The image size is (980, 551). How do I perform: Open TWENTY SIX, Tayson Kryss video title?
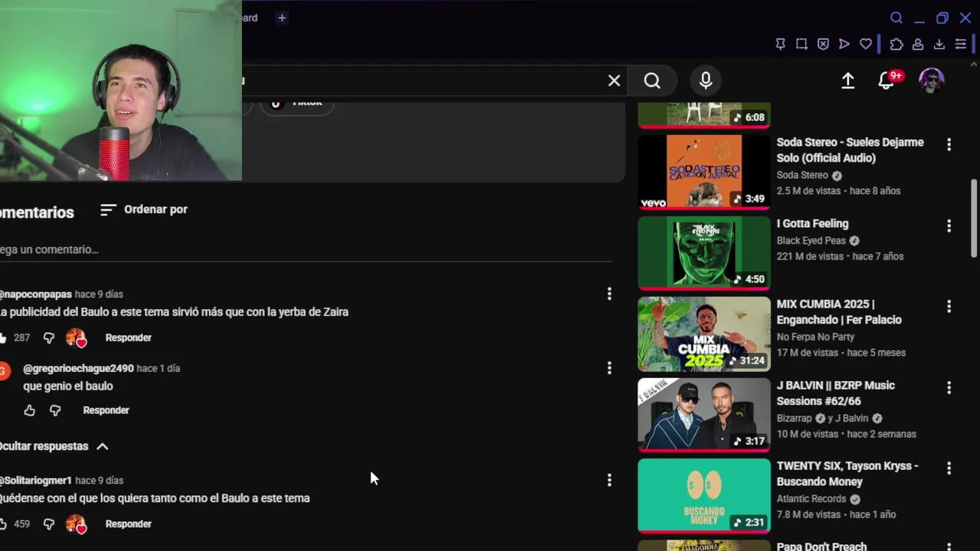(x=848, y=474)
